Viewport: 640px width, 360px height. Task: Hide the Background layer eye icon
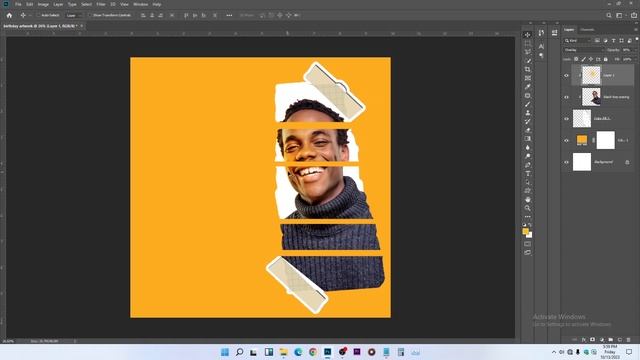(566, 162)
